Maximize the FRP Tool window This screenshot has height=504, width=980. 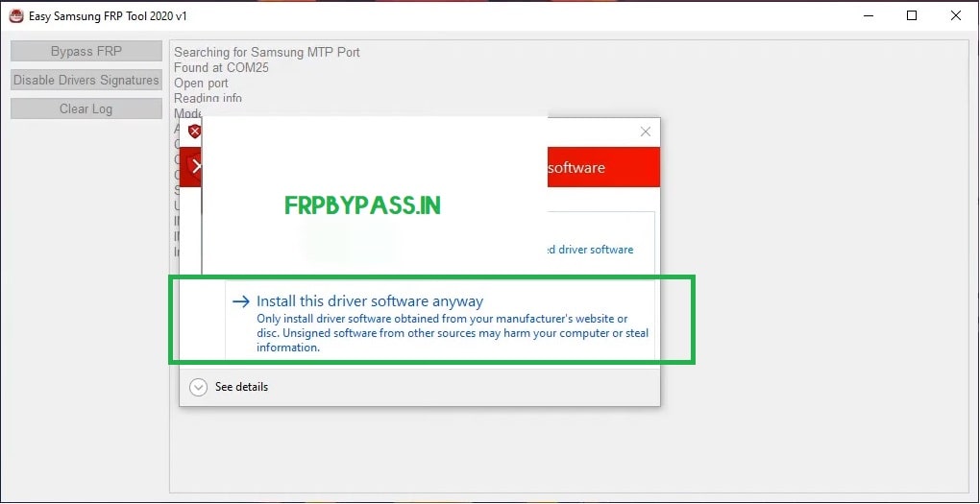point(912,16)
